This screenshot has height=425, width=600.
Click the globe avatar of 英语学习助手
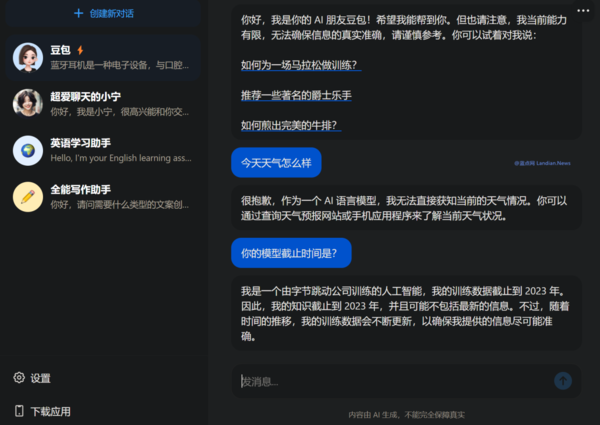pyautogui.click(x=28, y=150)
